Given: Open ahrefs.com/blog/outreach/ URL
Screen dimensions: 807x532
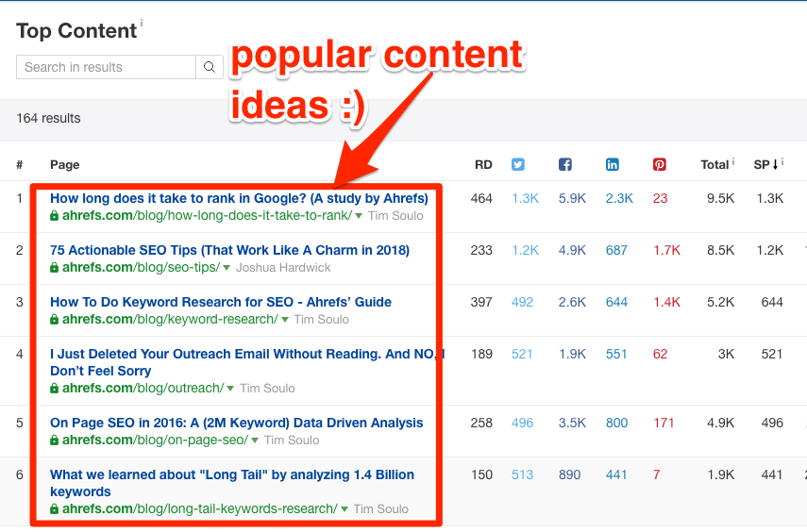Looking at the screenshot, I should (x=143, y=389).
